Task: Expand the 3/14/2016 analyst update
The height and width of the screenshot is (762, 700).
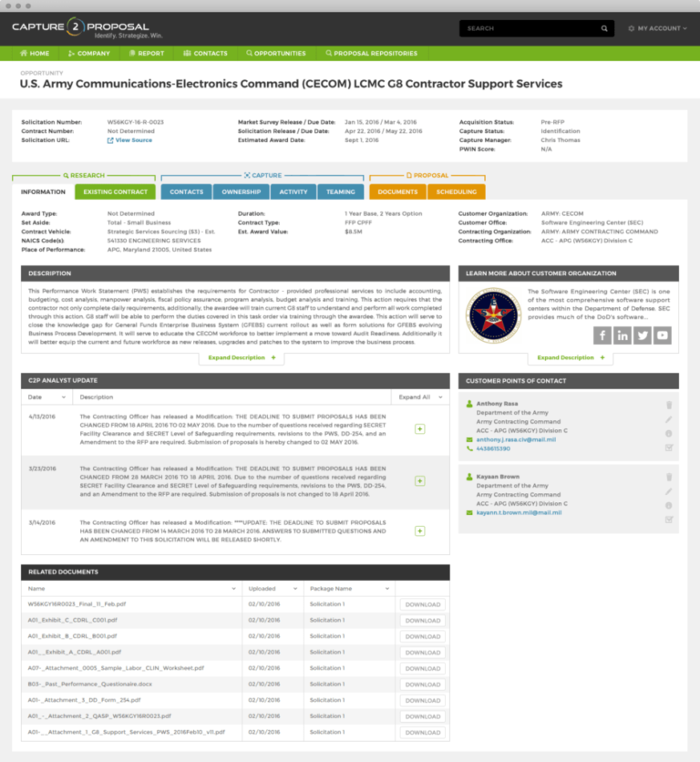Action: (x=419, y=531)
